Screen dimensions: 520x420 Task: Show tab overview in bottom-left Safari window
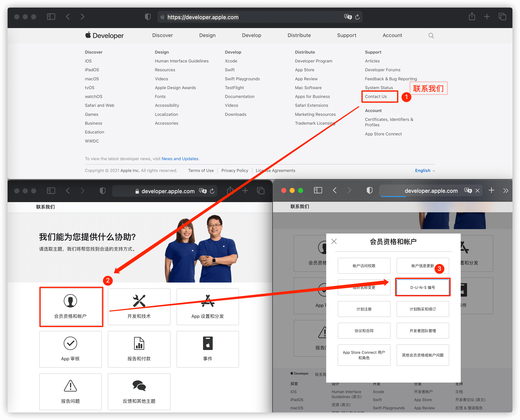click(260, 191)
